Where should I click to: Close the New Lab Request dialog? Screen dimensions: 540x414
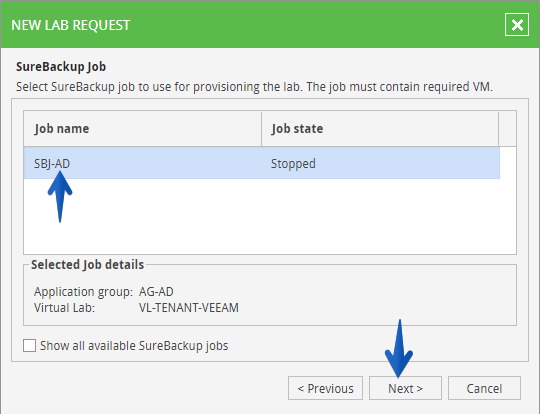pos(517,24)
